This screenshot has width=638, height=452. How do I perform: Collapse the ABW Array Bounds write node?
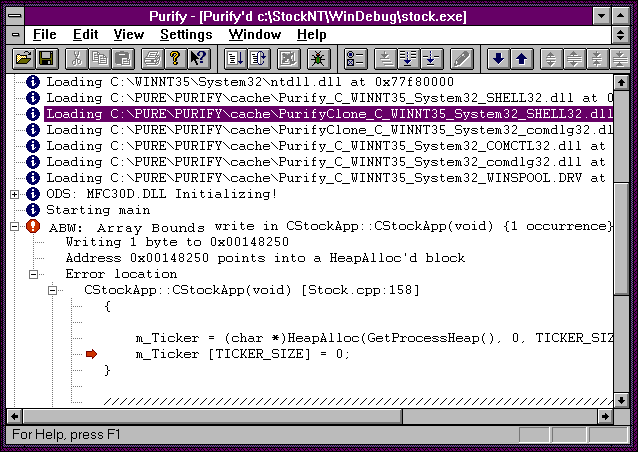click(14, 227)
